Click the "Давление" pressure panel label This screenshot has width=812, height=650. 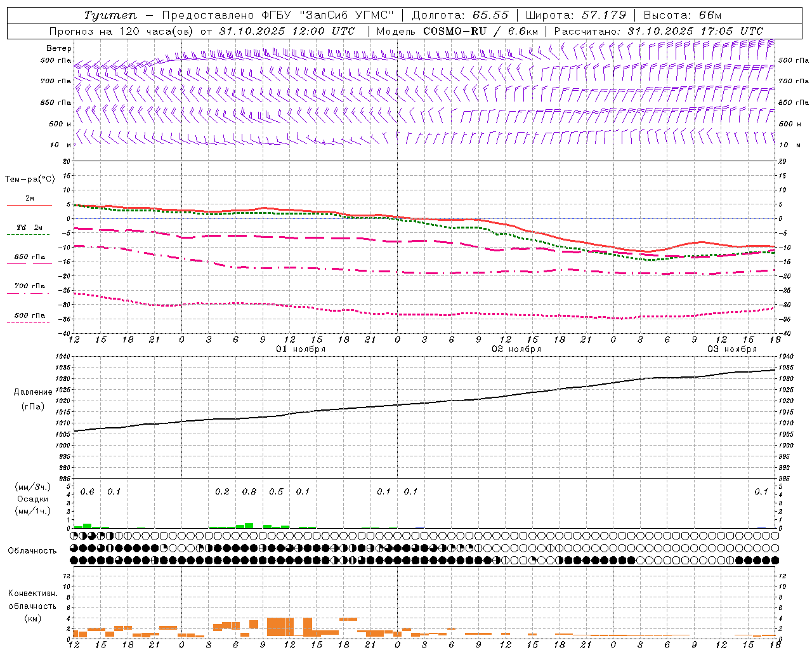33,392
